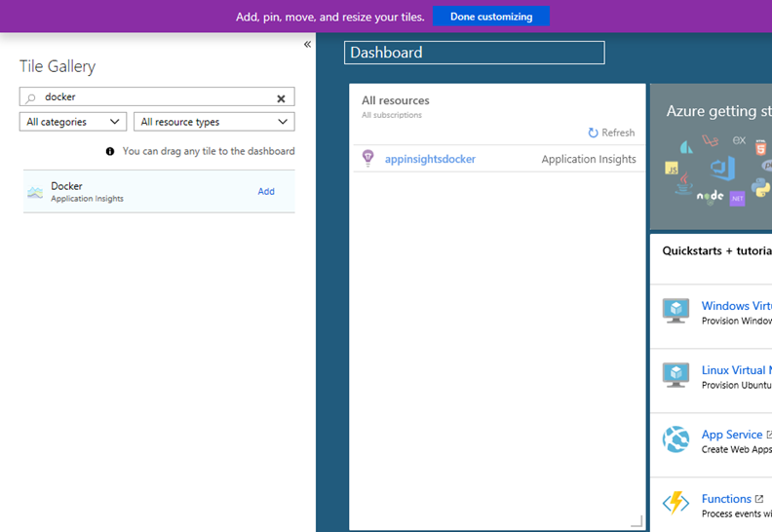Screen dimensions: 772x532
Task: Click the App Service globe icon
Action: click(x=675, y=439)
